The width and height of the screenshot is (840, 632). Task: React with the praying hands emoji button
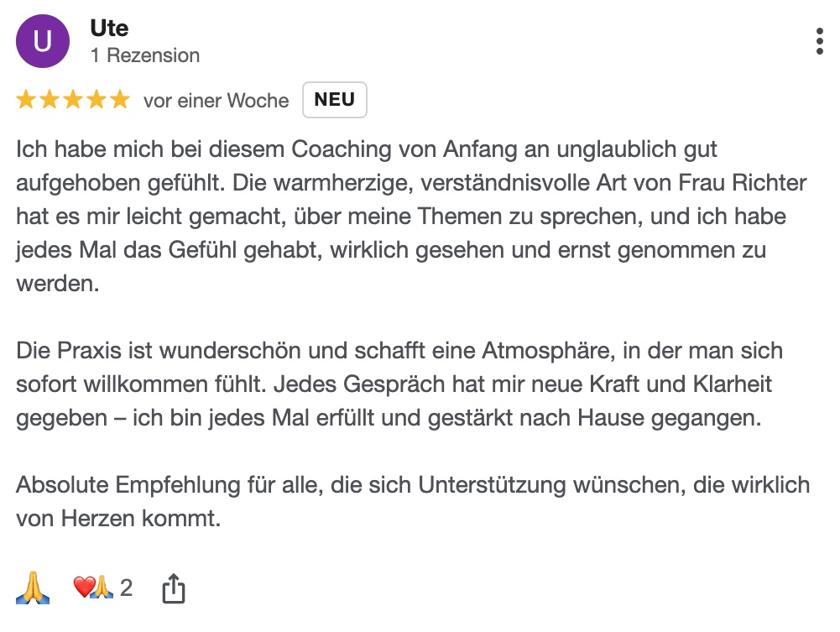click(x=33, y=588)
